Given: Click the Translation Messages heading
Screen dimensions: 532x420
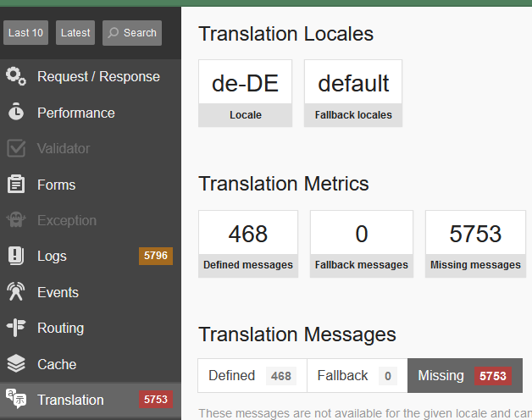Looking at the screenshot, I should [x=297, y=334].
